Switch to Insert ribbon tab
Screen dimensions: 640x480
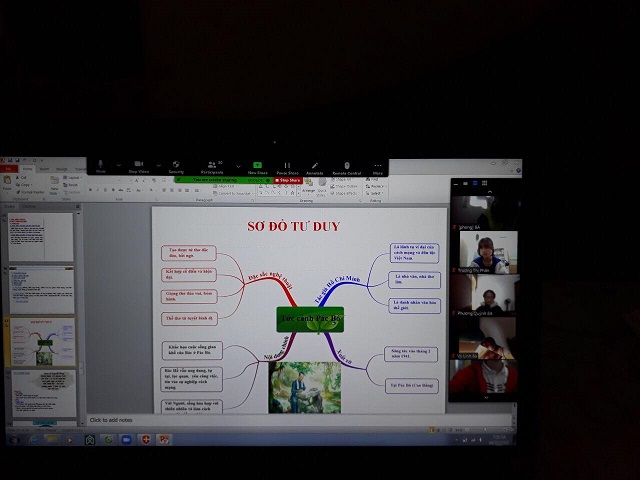click(x=44, y=169)
